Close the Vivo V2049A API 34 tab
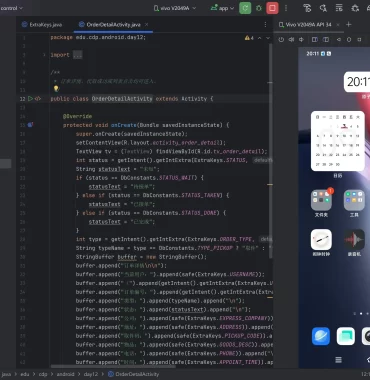The image size is (370, 380). 338,25
